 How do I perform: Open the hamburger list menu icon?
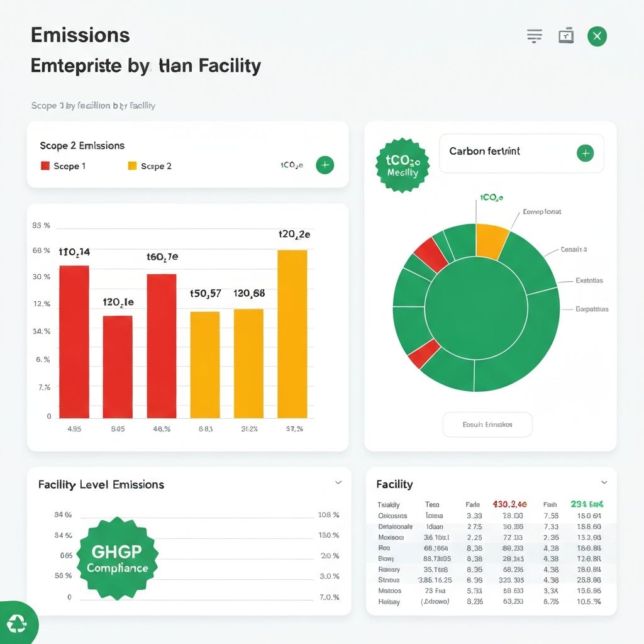pyautogui.click(x=534, y=36)
